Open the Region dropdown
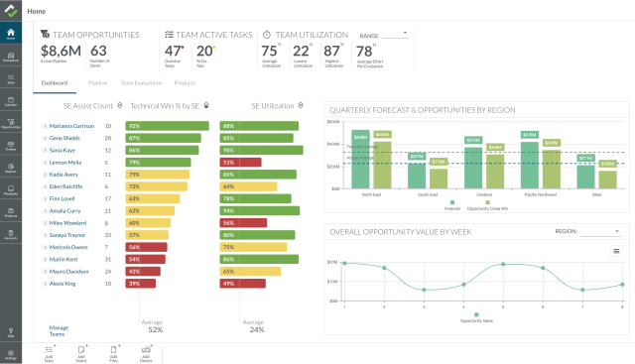635x364 pixels. [x=600, y=232]
